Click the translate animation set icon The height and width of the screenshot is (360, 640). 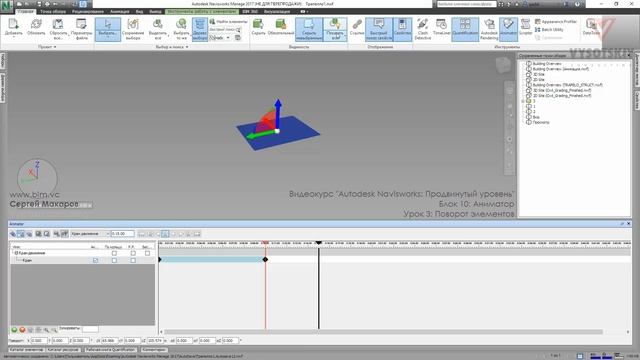[x=13, y=234]
